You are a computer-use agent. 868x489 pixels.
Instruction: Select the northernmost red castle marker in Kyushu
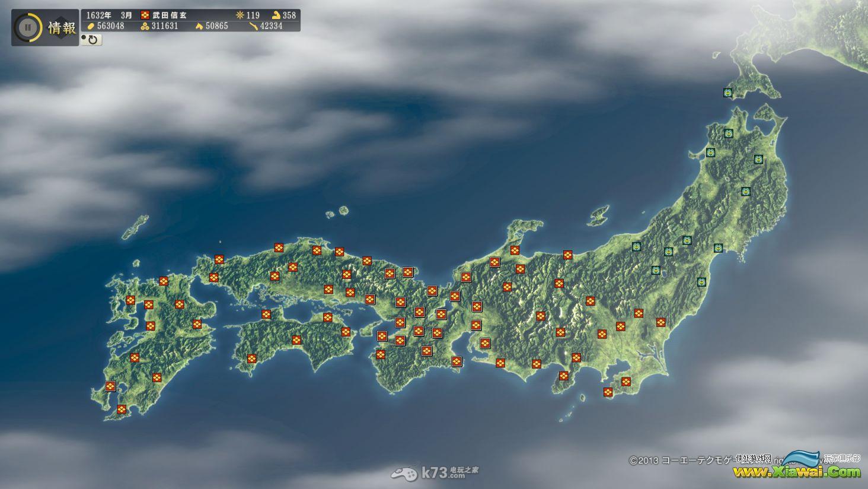coord(164,281)
